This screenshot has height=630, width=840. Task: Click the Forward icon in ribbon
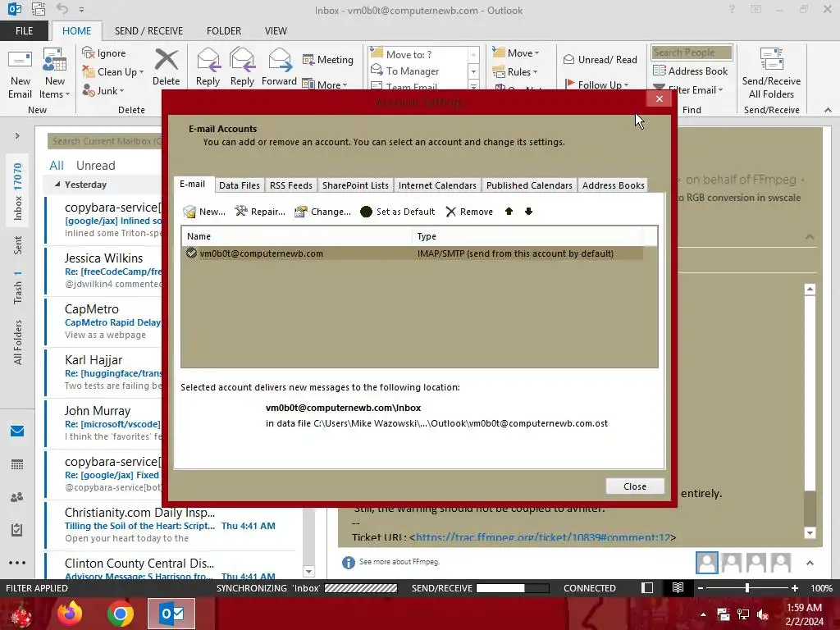pyautogui.click(x=279, y=59)
